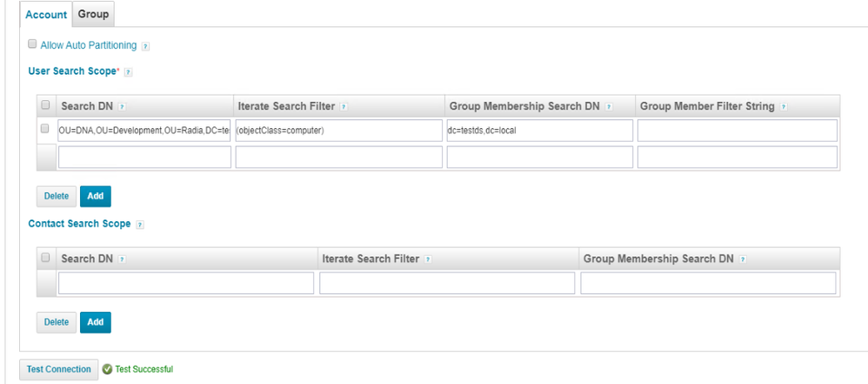This screenshot has width=868, height=384.
Task: Click Delete button under Contact Search Scope
Action: (x=57, y=322)
